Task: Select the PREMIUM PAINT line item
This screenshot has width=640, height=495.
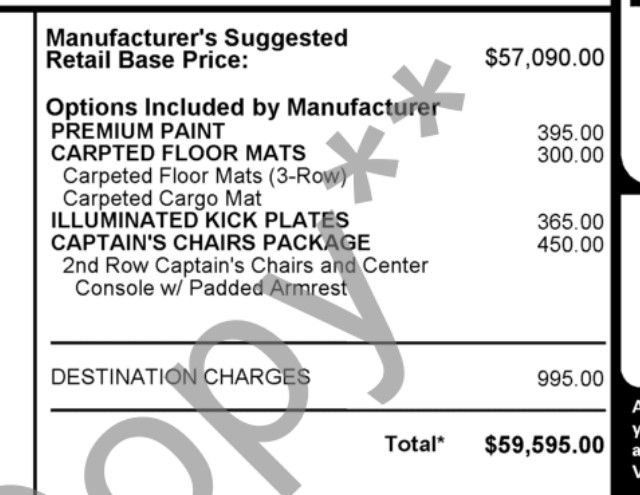Action: [138, 131]
